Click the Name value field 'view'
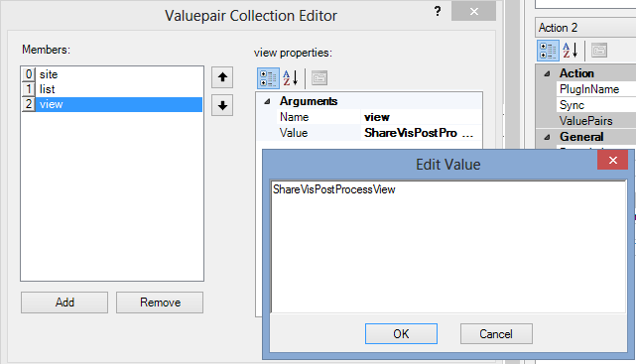This screenshot has width=636, height=364. point(421,117)
